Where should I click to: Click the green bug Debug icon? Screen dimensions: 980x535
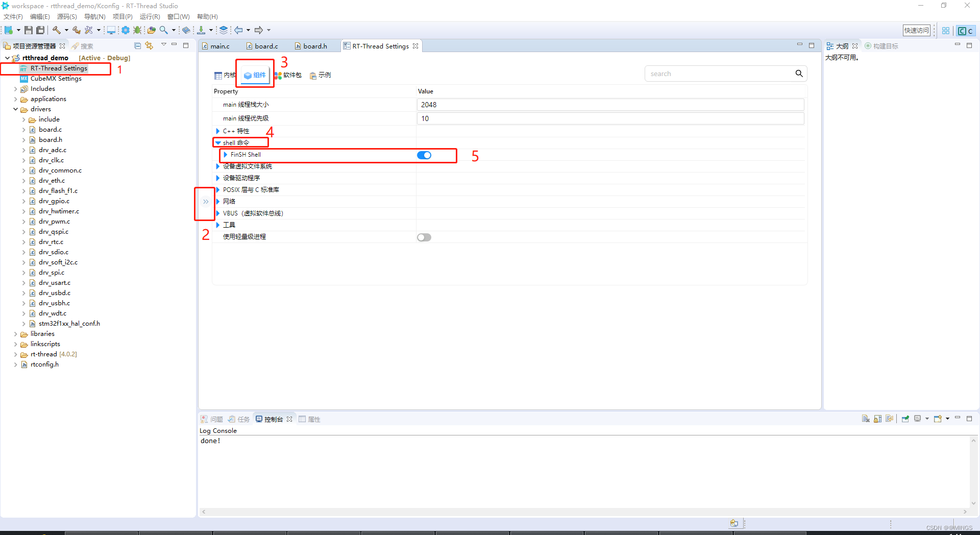pyautogui.click(x=137, y=30)
